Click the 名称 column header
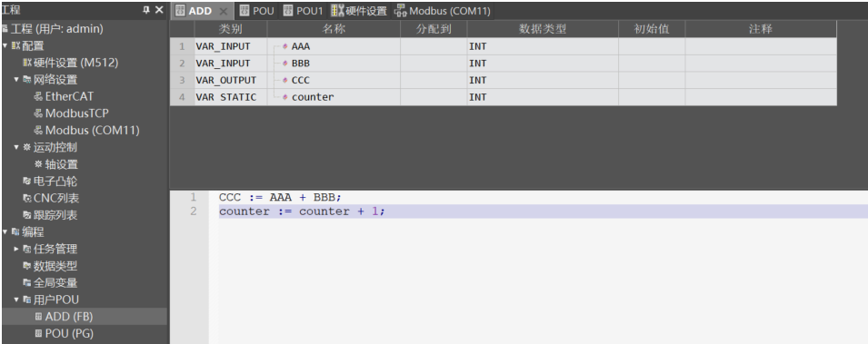The width and height of the screenshot is (868, 344). pyautogui.click(x=334, y=29)
